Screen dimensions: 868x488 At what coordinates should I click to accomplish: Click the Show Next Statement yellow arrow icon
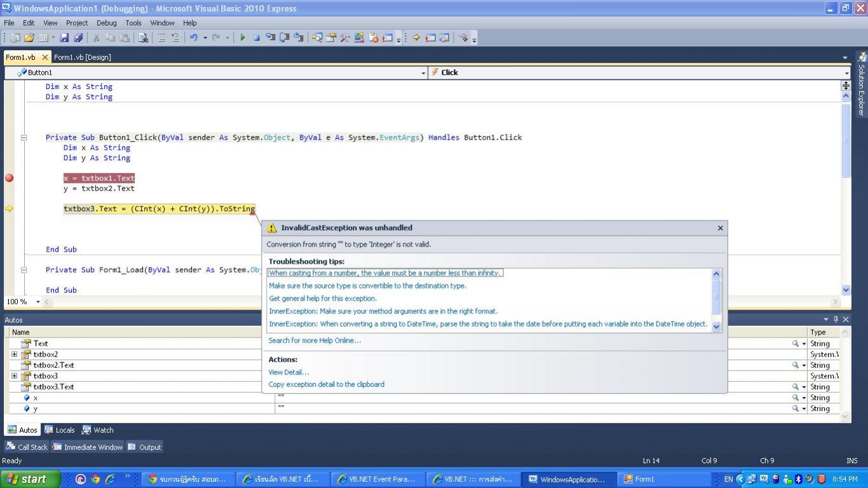(x=416, y=37)
